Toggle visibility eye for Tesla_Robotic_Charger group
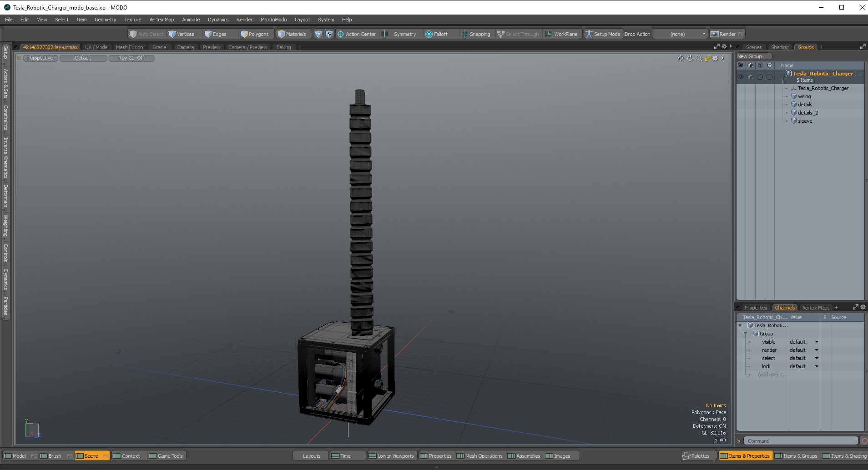Screen dimensions: 868x470 pos(741,77)
